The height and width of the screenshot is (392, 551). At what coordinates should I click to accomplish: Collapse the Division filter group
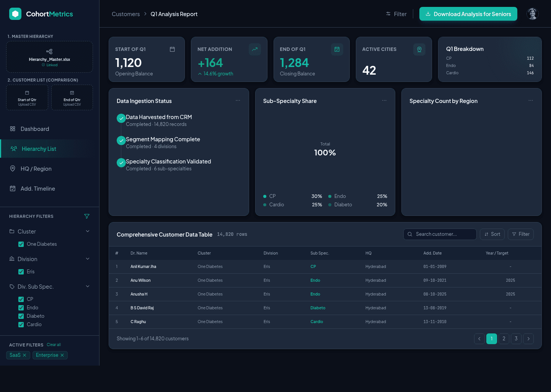[88, 259]
